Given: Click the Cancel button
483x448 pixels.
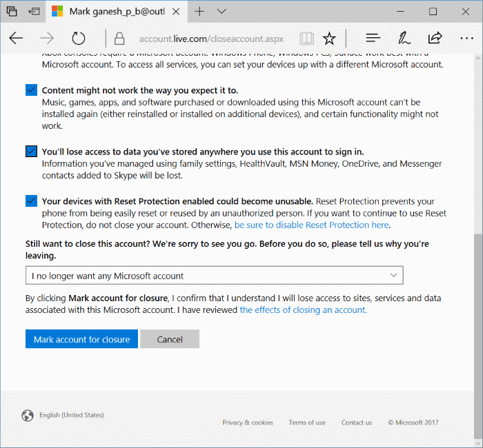Looking at the screenshot, I should (x=170, y=339).
